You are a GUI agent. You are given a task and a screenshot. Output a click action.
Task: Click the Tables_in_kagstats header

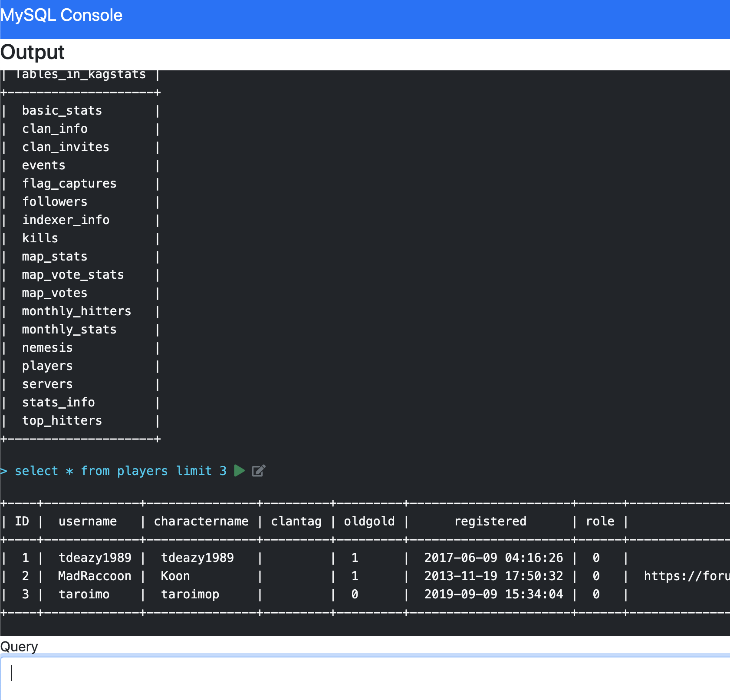80,75
